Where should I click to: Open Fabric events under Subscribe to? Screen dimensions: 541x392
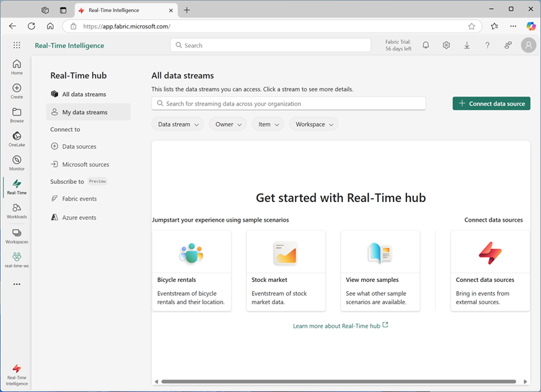click(x=89, y=199)
